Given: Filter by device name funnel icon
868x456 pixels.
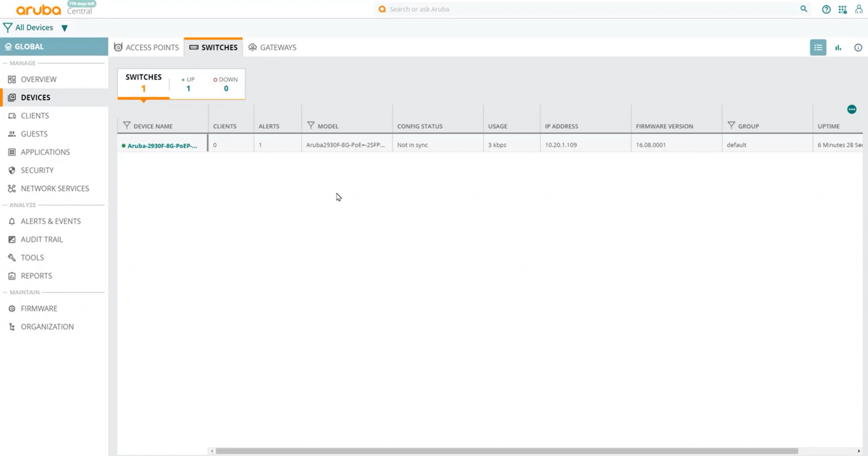Looking at the screenshot, I should pyautogui.click(x=127, y=125).
